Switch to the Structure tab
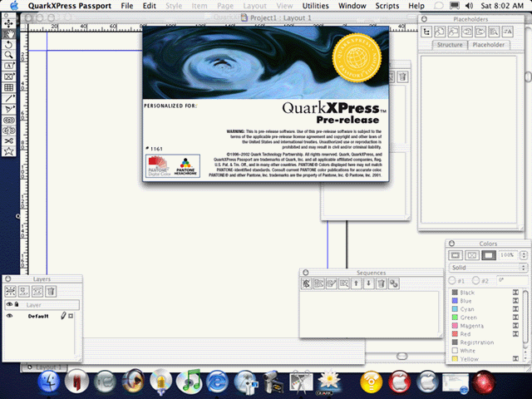The image size is (532, 399). [x=450, y=45]
